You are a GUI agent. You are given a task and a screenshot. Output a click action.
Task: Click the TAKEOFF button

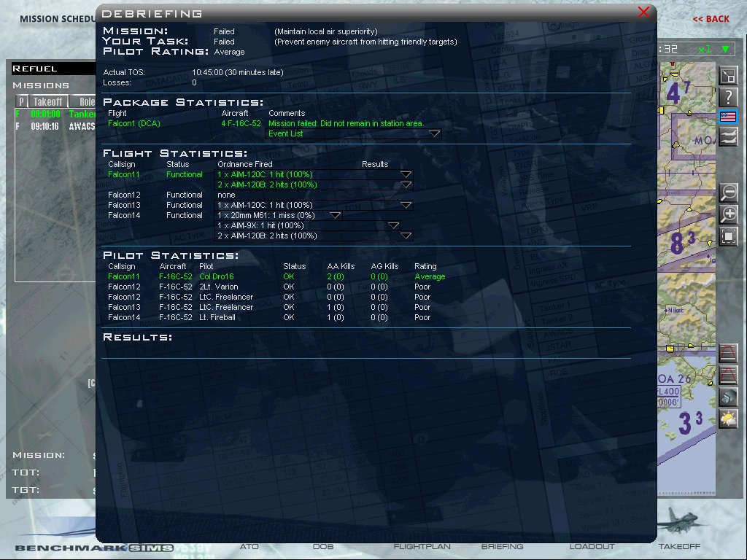coord(679,546)
